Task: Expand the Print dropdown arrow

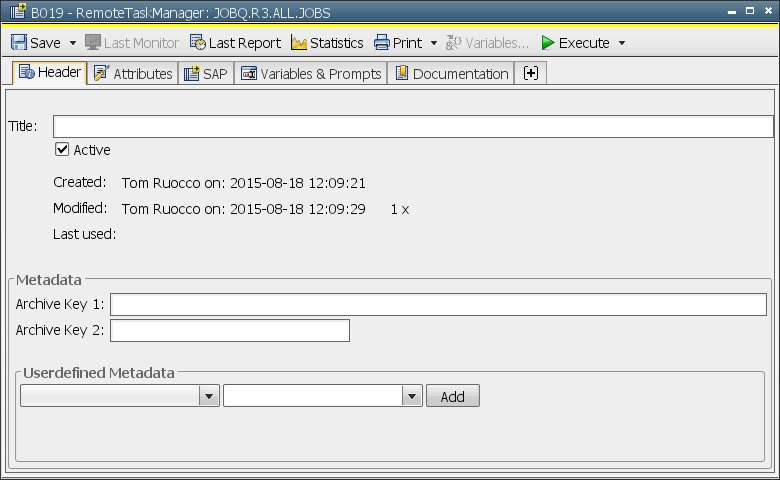Action: [433, 43]
